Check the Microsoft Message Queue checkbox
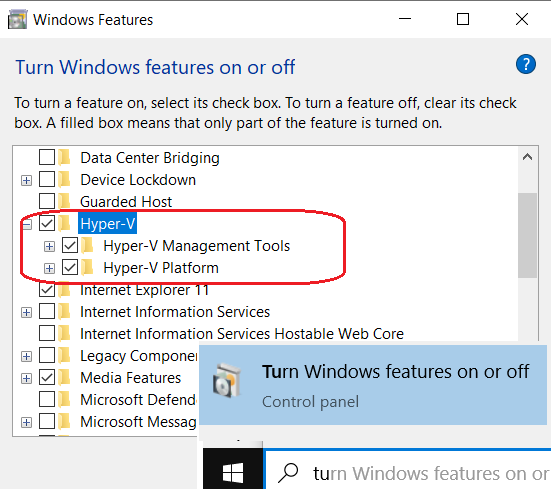551x489 pixels. pyautogui.click(x=47, y=421)
